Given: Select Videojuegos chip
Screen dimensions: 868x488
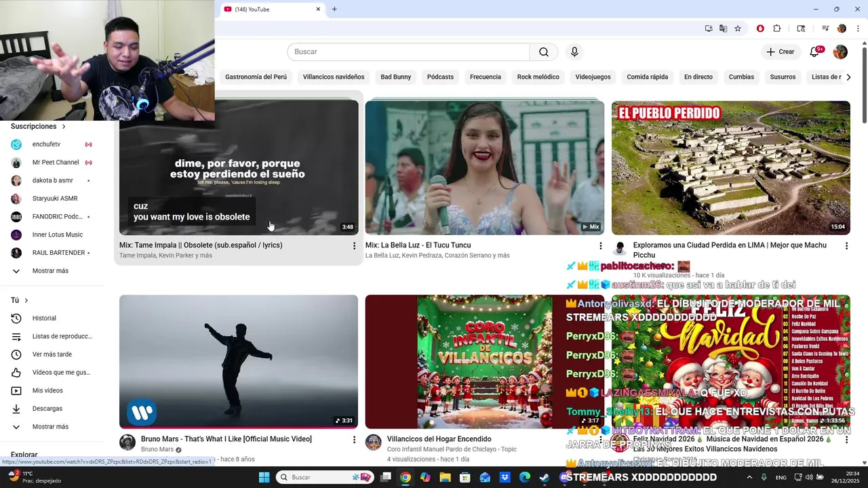Looking at the screenshot, I should click(593, 77).
